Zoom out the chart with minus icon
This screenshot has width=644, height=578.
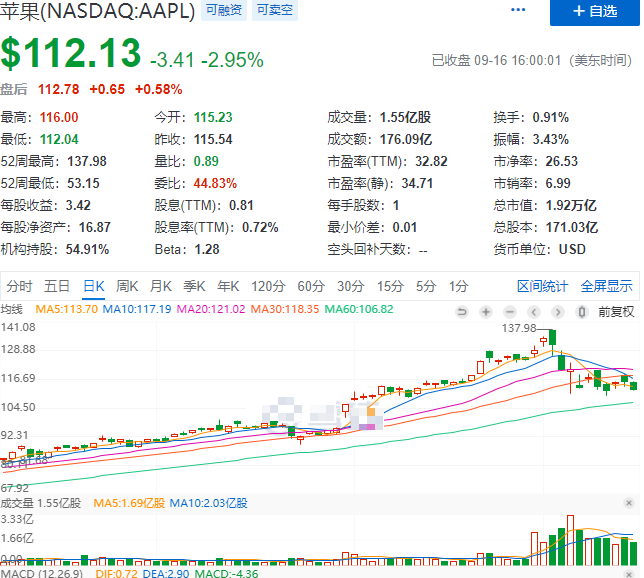(510, 312)
